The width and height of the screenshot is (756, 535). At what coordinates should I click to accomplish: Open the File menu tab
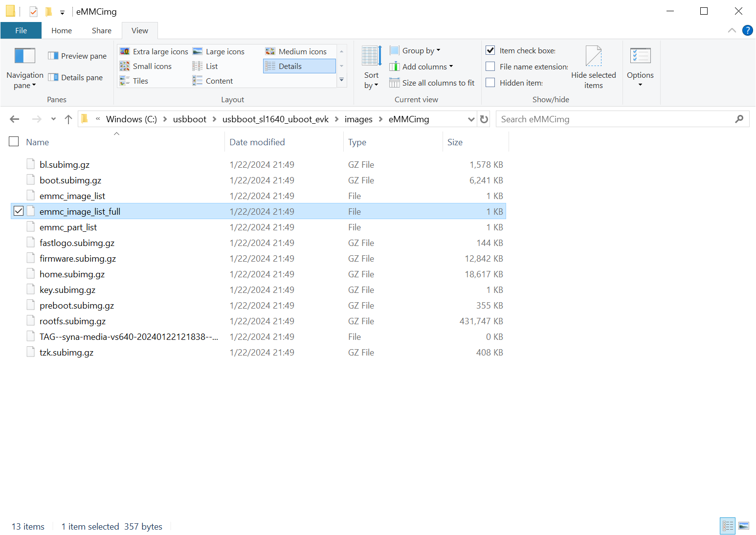tap(21, 30)
